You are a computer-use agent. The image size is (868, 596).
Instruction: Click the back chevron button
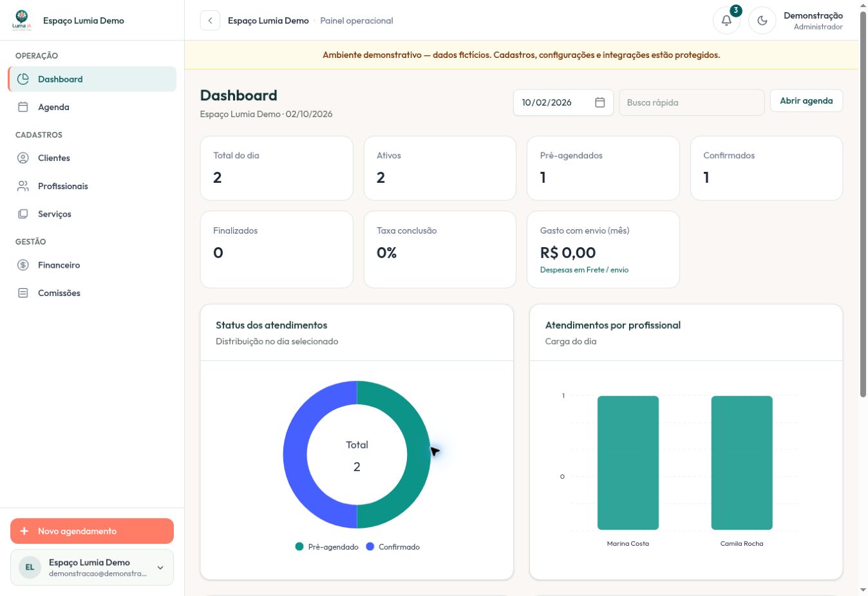(x=210, y=21)
